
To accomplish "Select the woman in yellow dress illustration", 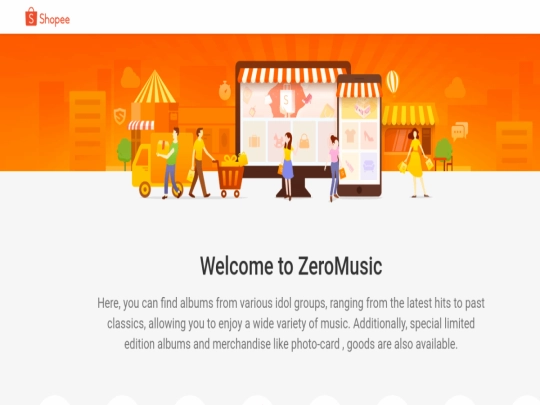I will click(x=416, y=163).
